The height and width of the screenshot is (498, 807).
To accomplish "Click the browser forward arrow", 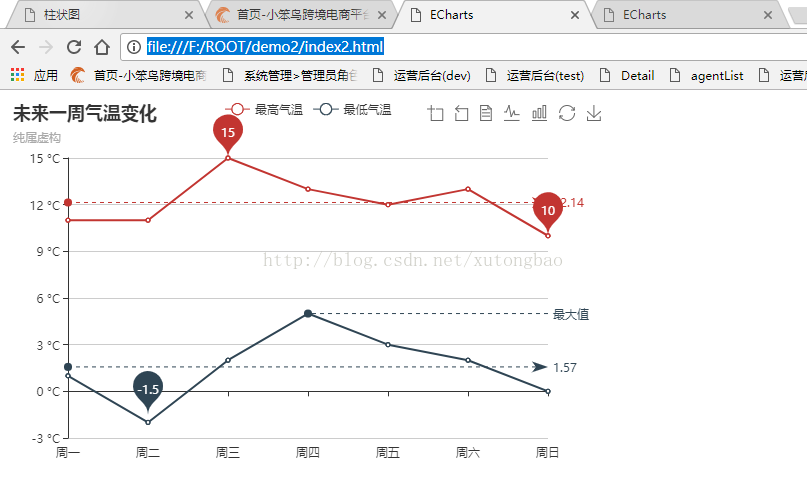I will (46, 47).
